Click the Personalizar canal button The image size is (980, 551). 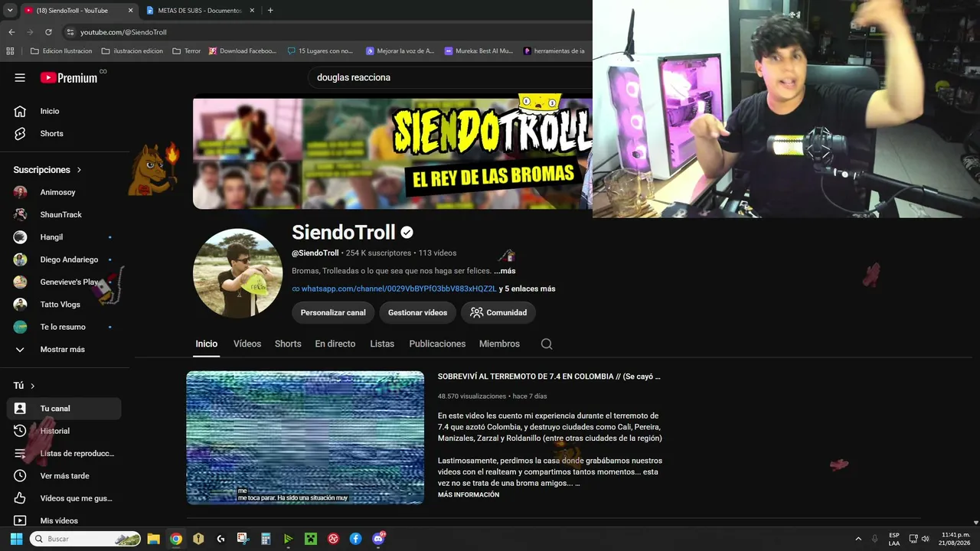[333, 312]
